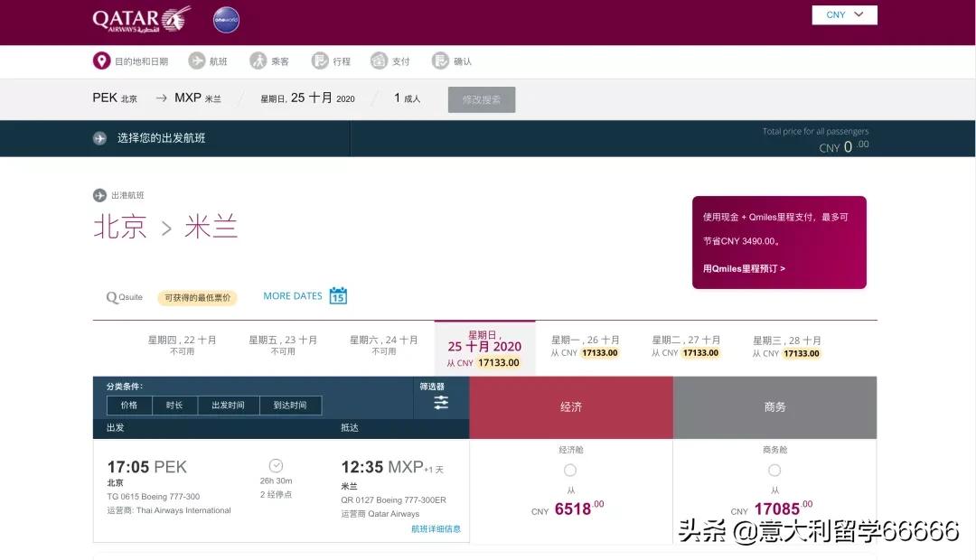976x560 pixels.
Task: Open the 行程 itinerary step icon
Action: pyautogui.click(x=322, y=61)
